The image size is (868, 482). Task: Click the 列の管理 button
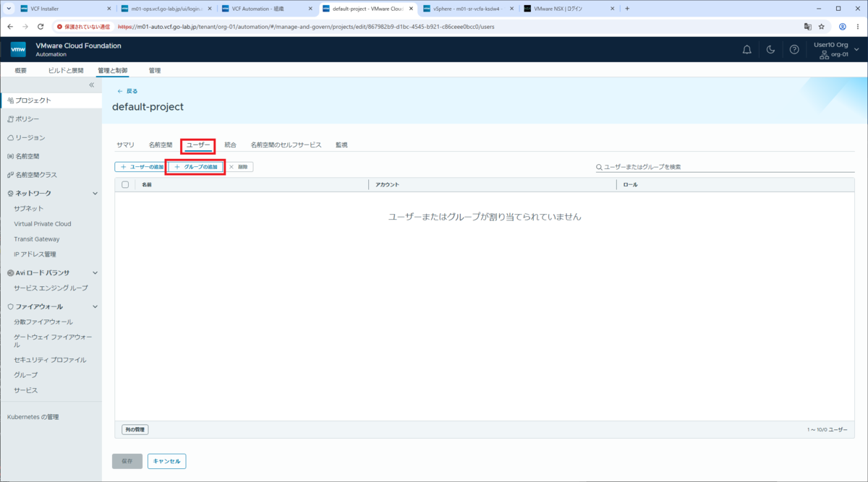[135, 429]
